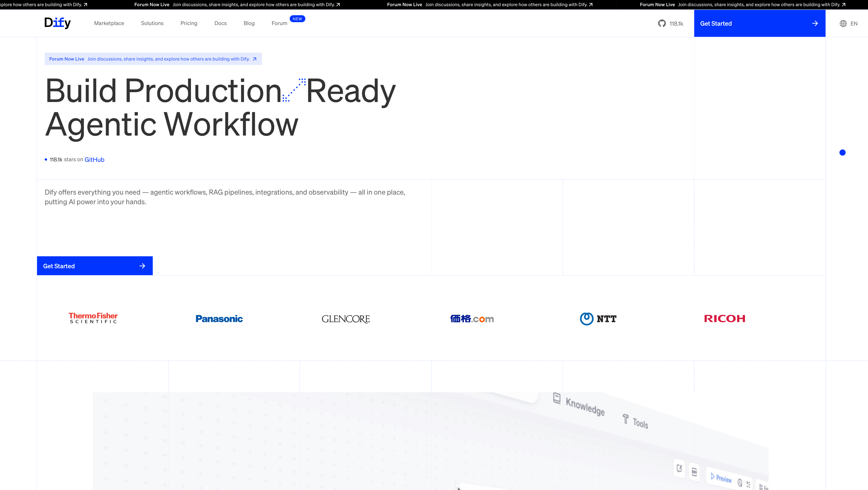Click the RICOH logo
Viewport: 868px width, 490px height.
click(x=724, y=319)
